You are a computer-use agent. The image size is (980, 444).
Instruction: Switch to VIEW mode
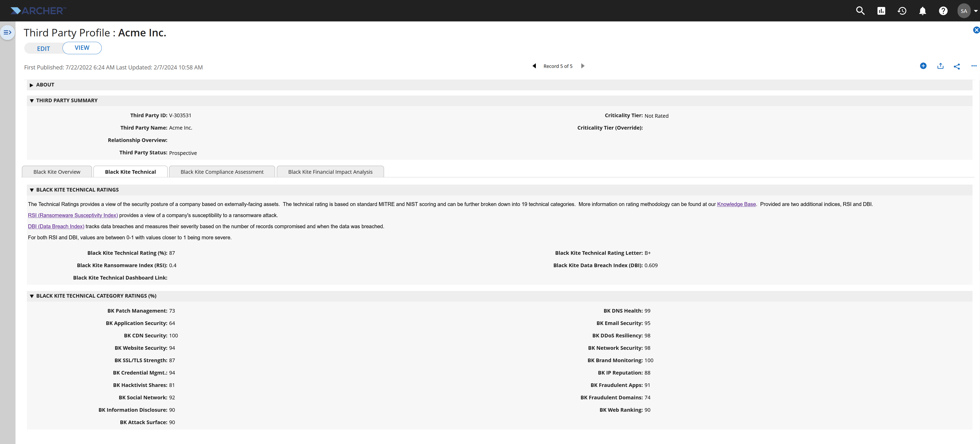click(82, 48)
